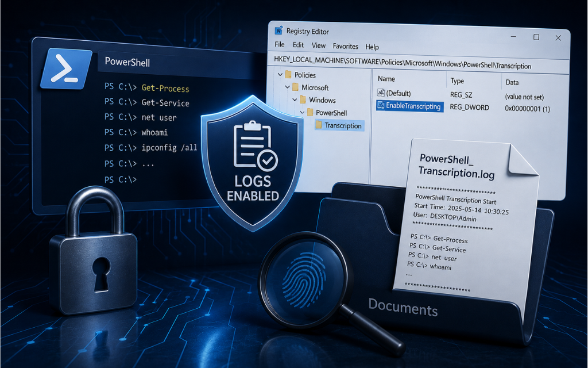Image resolution: width=588 pixels, height=368 pixels.
Task: Click the REG_DWORD type cell
Action: 469,107
